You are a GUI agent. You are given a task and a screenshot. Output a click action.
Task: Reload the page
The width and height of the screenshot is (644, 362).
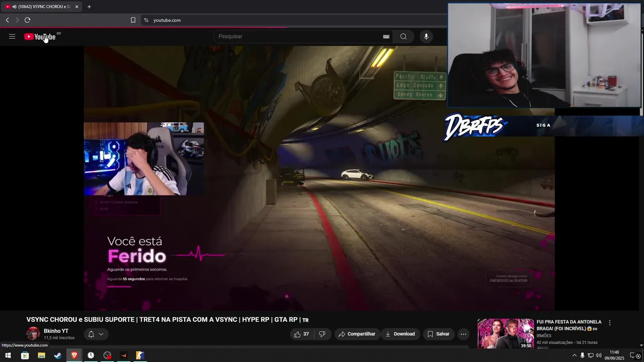click(27, 20)
